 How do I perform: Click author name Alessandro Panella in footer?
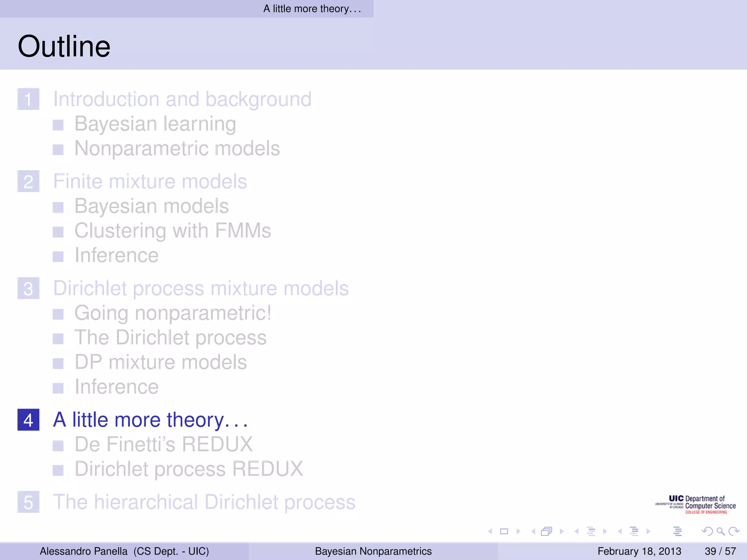(84, 551)
